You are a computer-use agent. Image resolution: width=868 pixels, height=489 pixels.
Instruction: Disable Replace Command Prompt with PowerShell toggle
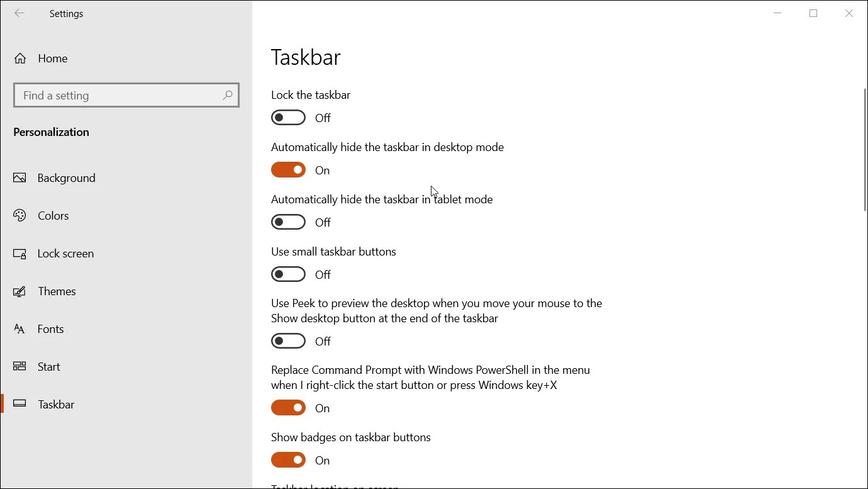click(x=288, y=408)
